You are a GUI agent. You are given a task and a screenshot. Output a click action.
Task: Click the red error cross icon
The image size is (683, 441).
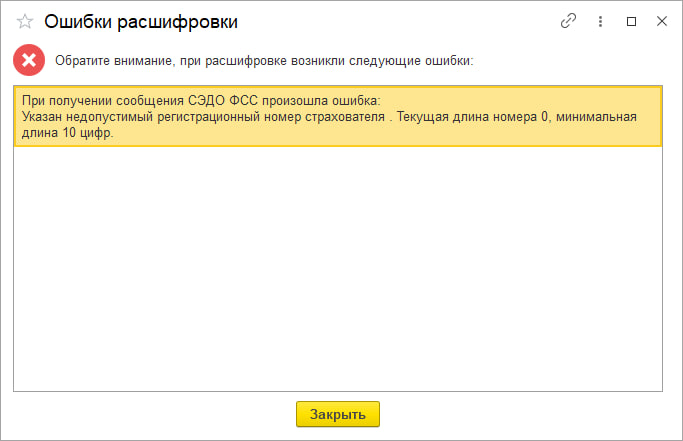point(29,60)
